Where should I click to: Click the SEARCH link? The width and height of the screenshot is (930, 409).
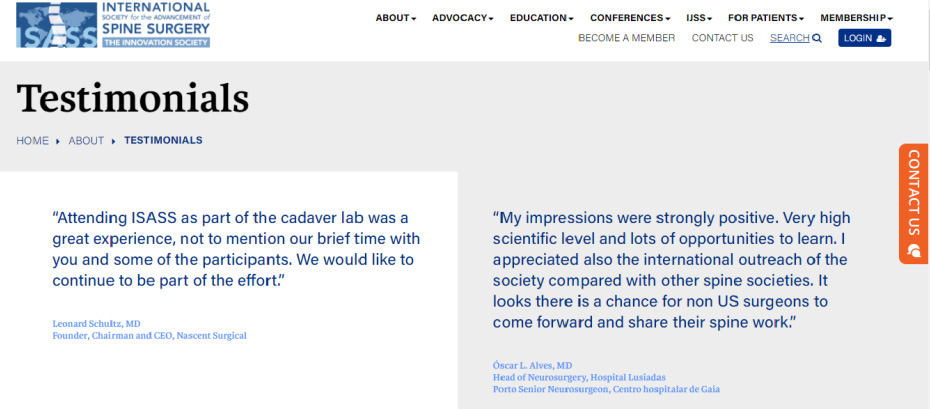coord(789,38)
